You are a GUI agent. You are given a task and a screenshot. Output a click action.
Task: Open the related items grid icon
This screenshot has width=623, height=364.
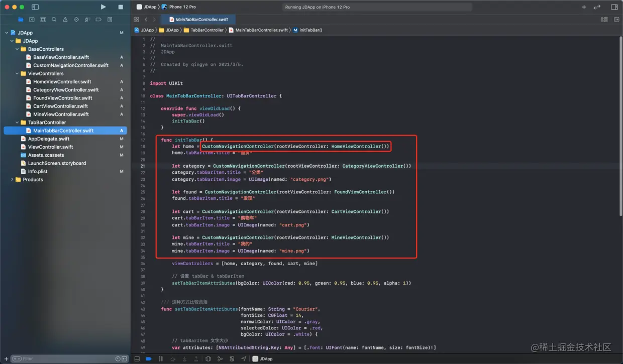coord(136,20)
